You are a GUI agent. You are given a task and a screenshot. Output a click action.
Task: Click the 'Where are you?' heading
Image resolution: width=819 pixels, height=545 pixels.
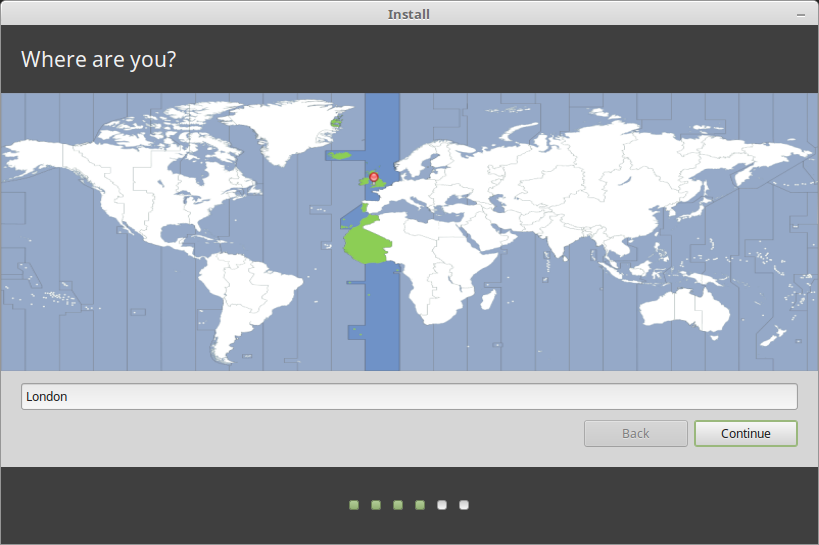tap(99, 60)
